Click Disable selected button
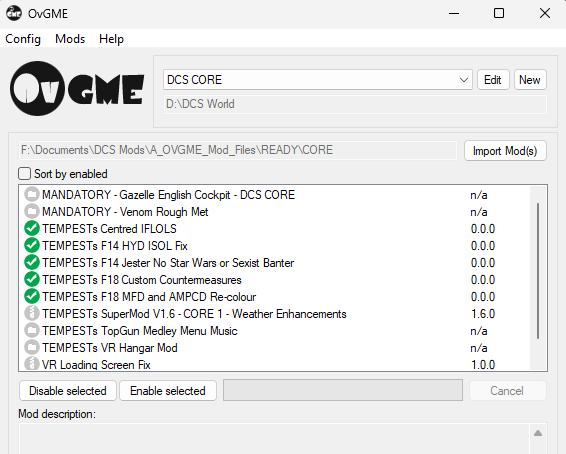The height and width of the screenshot is (454, 566). (68, 390)
